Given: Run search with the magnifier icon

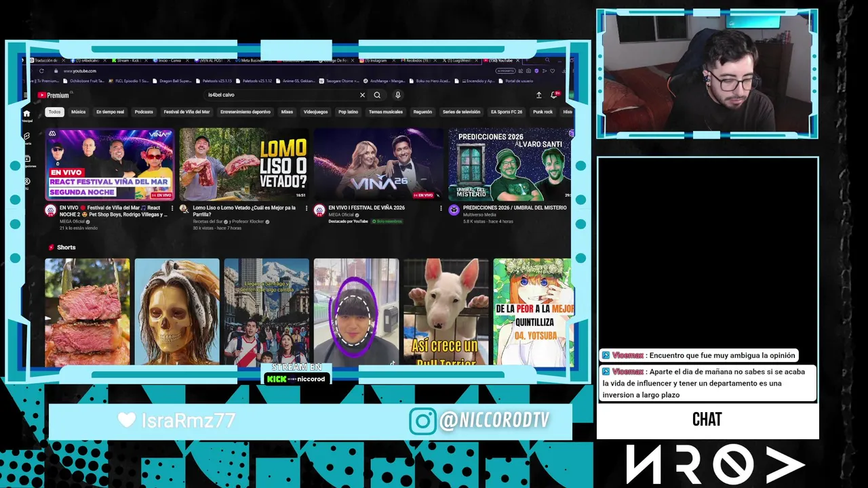Looking at the screenshot, I should (x=377, y=95).
